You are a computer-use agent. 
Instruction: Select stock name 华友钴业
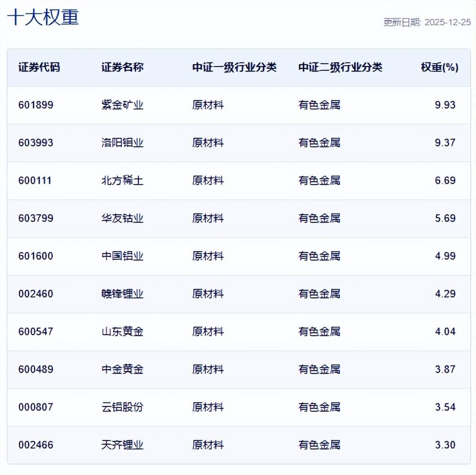point(122,218)
